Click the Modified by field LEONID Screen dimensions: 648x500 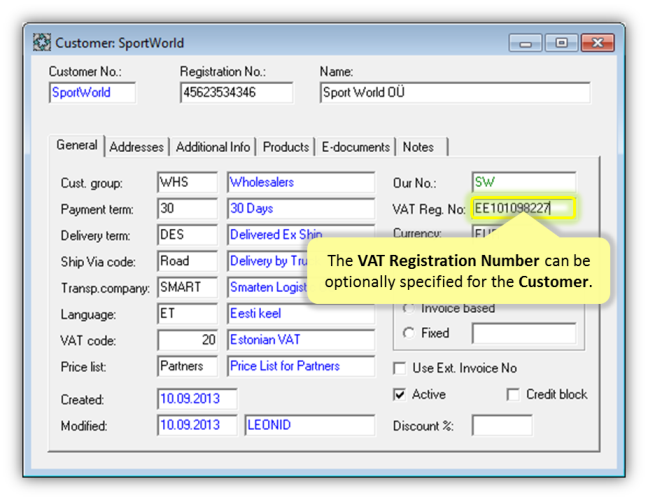(310, 425)
